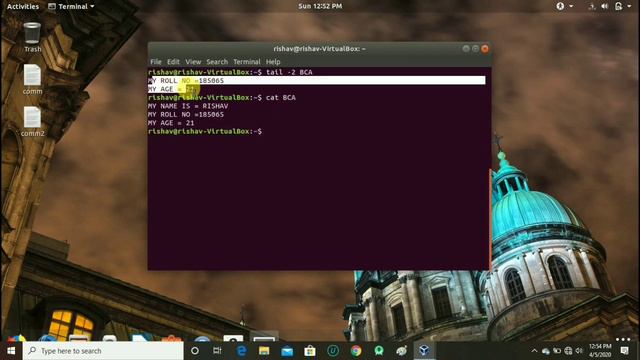Open Microsoft Store from the taskbar
The image size is (640, 360).
point(310,351)
